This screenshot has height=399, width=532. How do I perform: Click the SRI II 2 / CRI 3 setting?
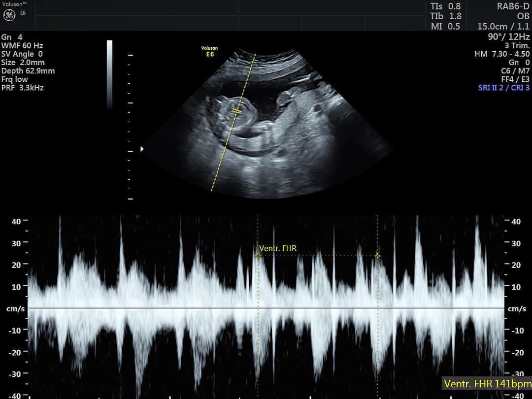503,88
